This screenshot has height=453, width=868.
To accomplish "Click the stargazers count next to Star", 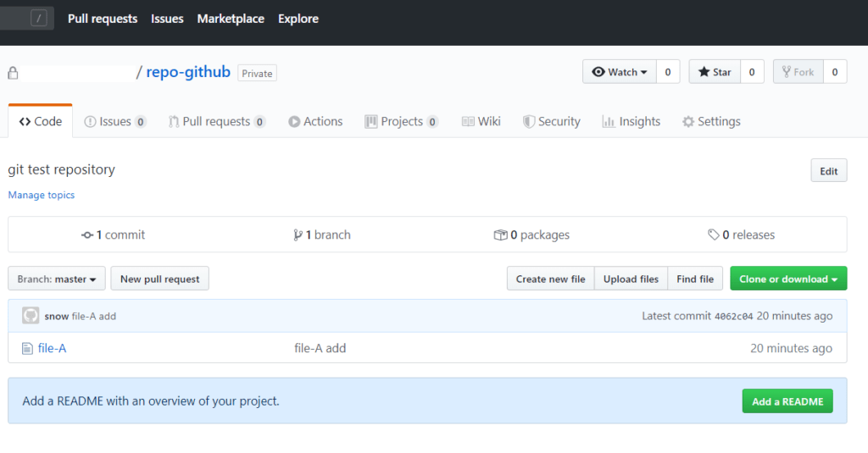I will [752, 72].
